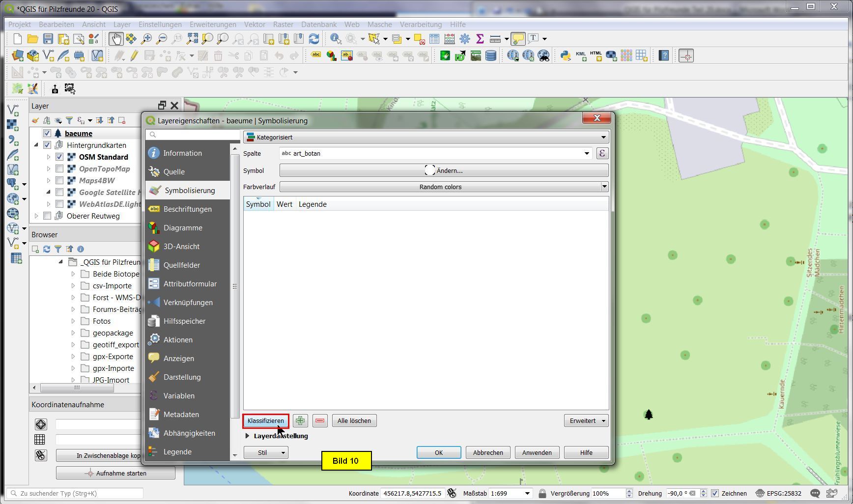The image size is (853, 504).
Task: Click the Save Project icon
Action: coord(48,39)
